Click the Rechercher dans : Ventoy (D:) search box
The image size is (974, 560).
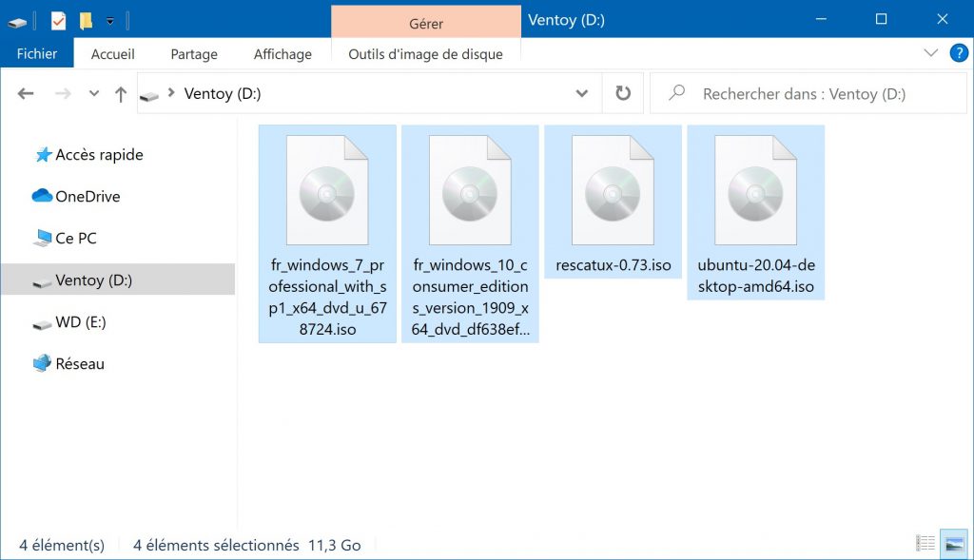click(808, 93)
